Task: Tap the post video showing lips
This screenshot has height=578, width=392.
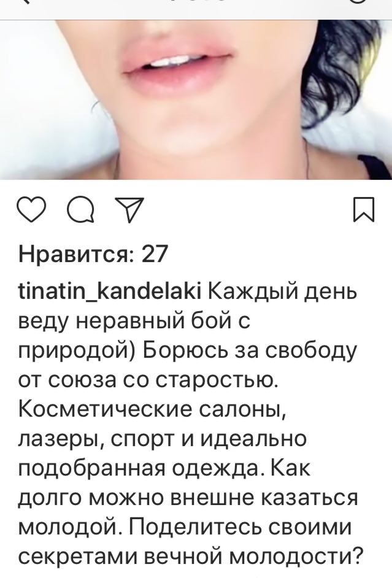Action: coord(196,99)
